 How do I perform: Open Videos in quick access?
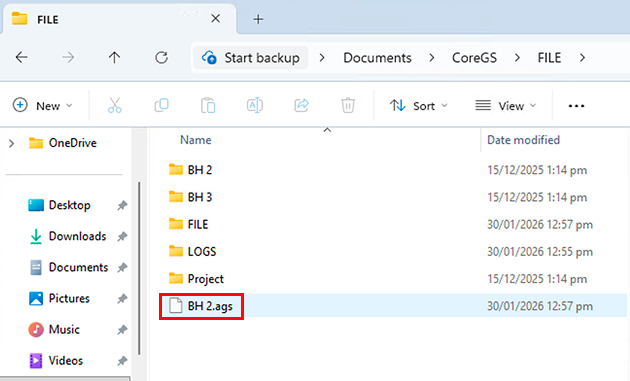pos(56,361)
